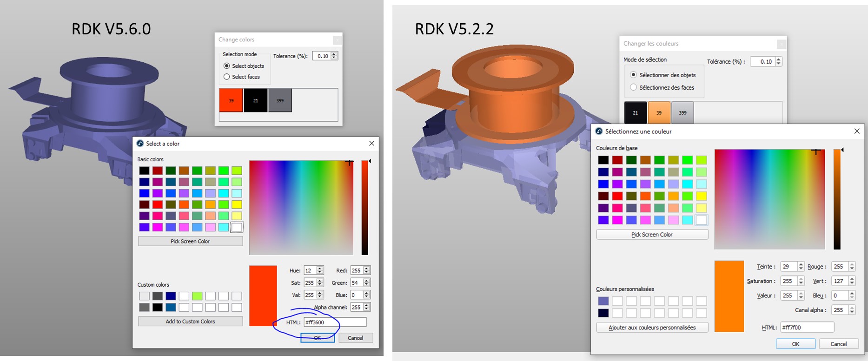Choose the "Sélectionnez des faces" radio option

coord(633,87)
